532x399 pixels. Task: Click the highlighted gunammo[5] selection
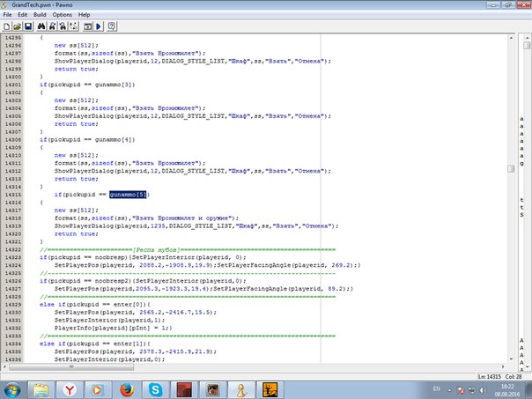(128, 195)
